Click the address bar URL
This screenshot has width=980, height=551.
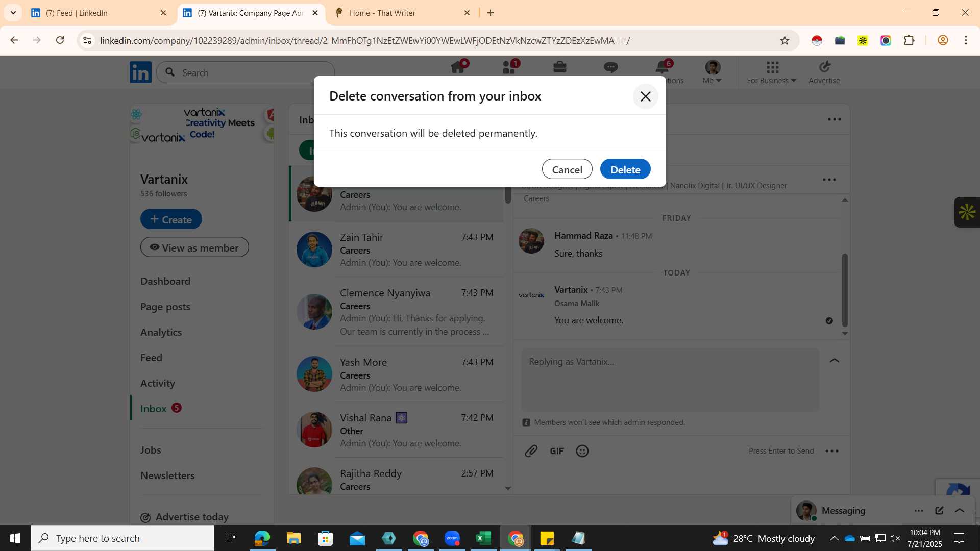[365, 41]
